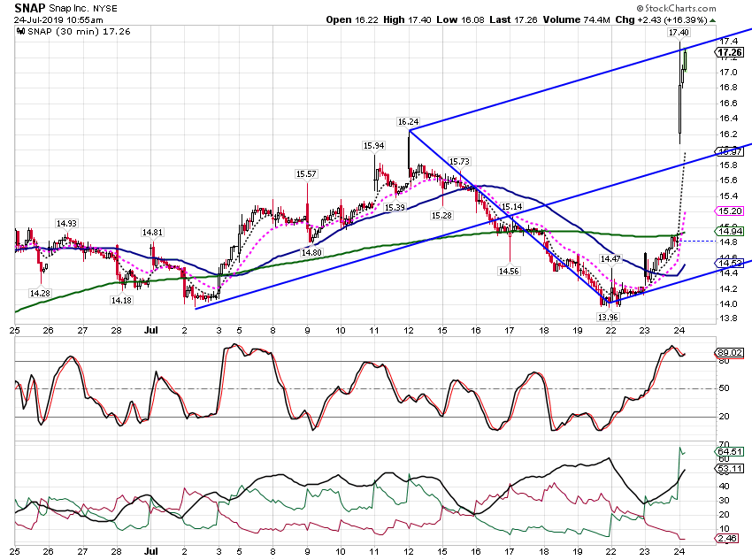
Task: Click the 14.18 price annotation
Action: (121, 301)
